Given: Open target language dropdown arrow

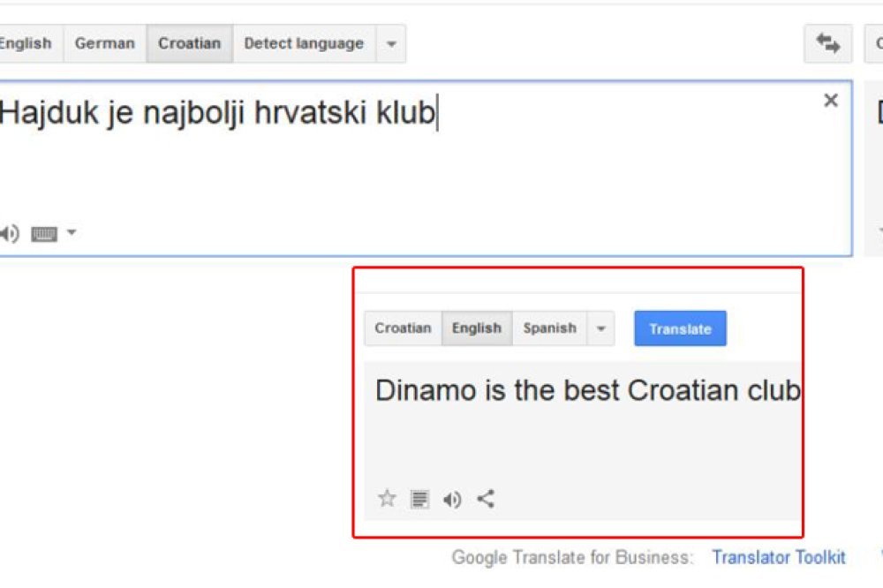Looking at the screenshot, I should coord(600,328).
